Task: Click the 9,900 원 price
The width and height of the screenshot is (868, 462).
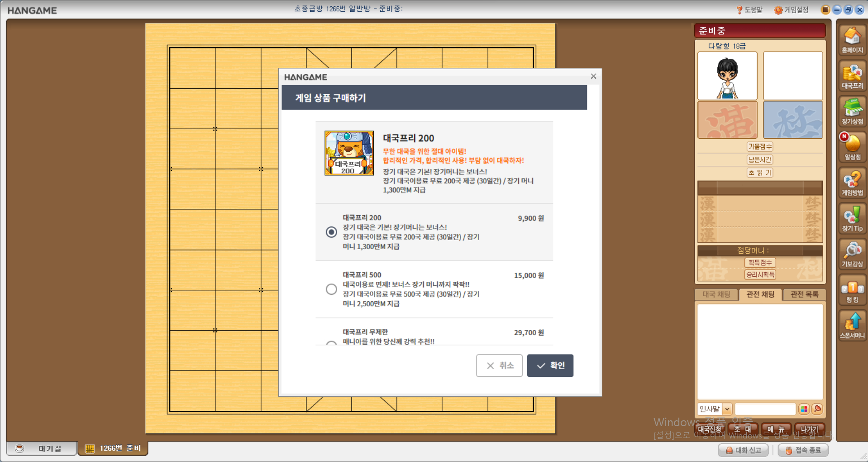Action: (x=530, y=218)
